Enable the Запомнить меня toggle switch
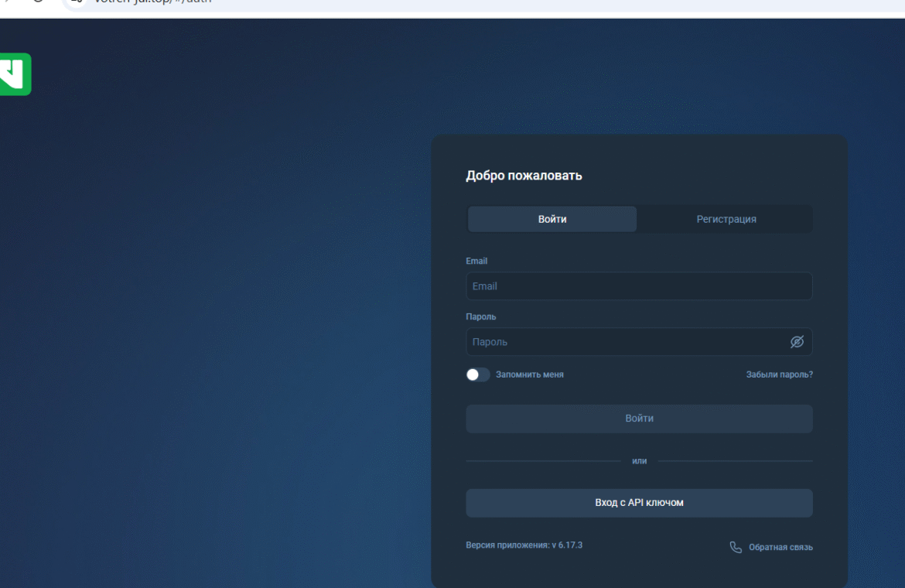The height and width of the screenshot is (588, 905). tap(477, 374)
